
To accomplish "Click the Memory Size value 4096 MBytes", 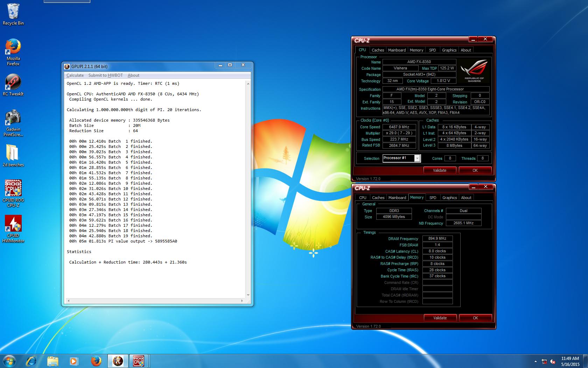I will point(394,217).
